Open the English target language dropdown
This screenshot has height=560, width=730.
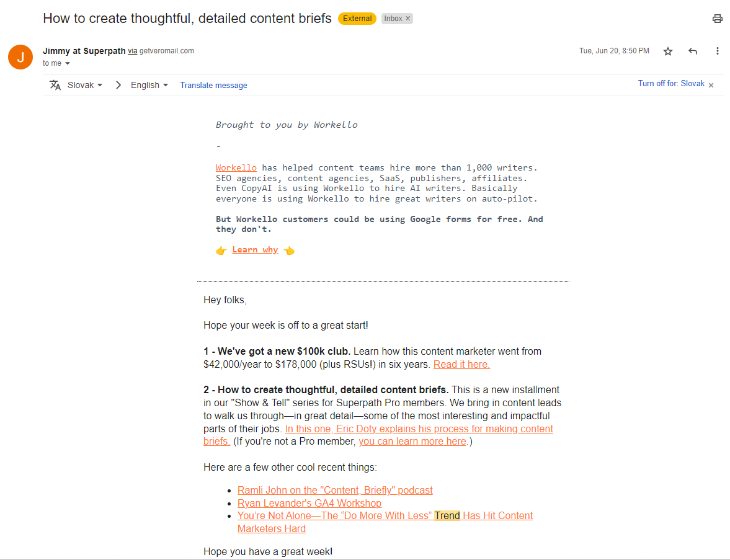coord(149,85)
